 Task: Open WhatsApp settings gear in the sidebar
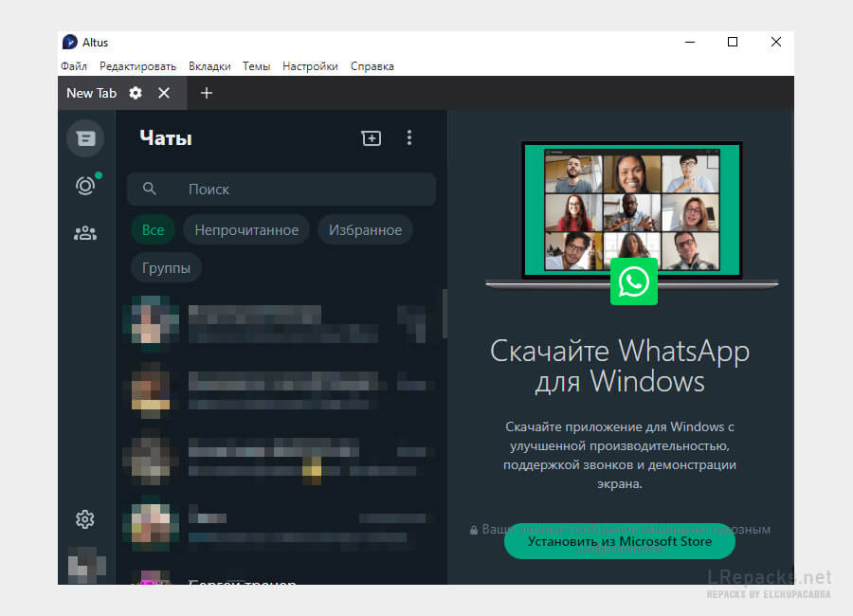click(85, 519)
